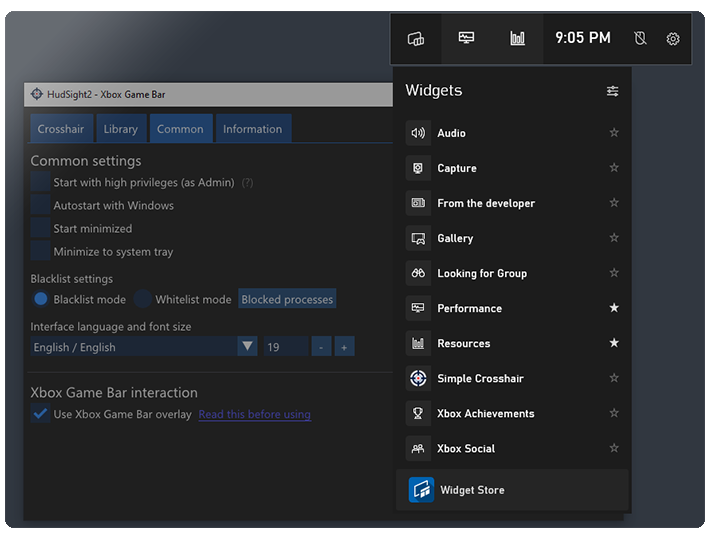Click the Audio speaker icon

(418, 133)
